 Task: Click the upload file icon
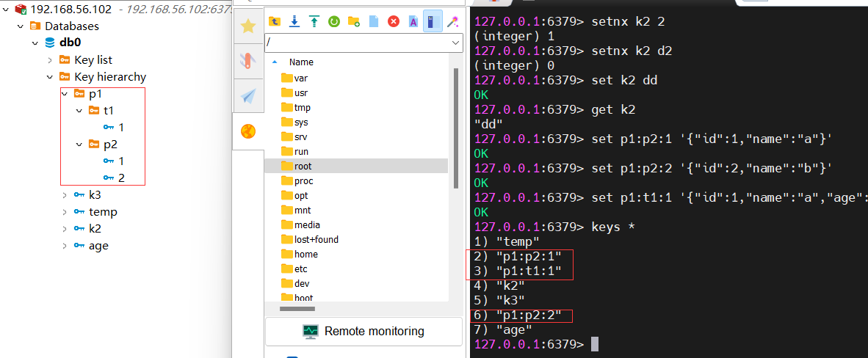tap(314, 22)
